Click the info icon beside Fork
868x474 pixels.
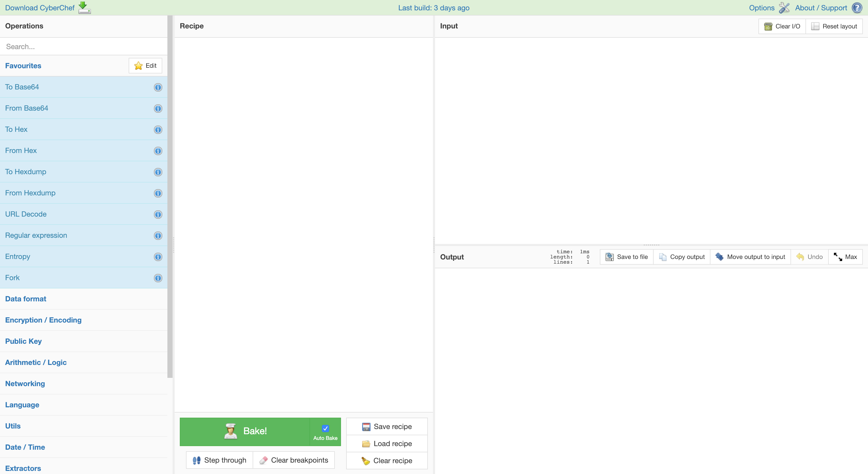(x=158, y=278)
